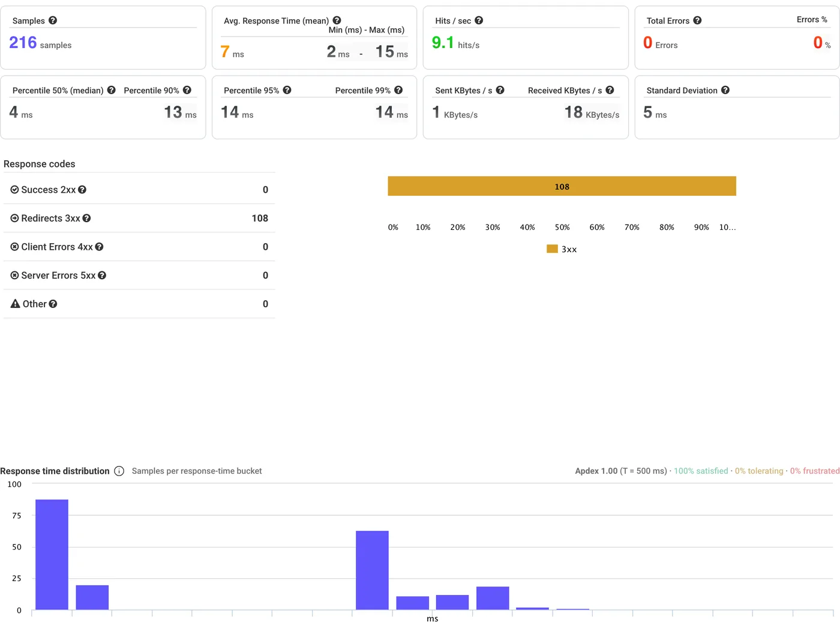
Task: Click the 5 ms Standard Deviation value
Action: pyautogui.click(x=655, y=112)
